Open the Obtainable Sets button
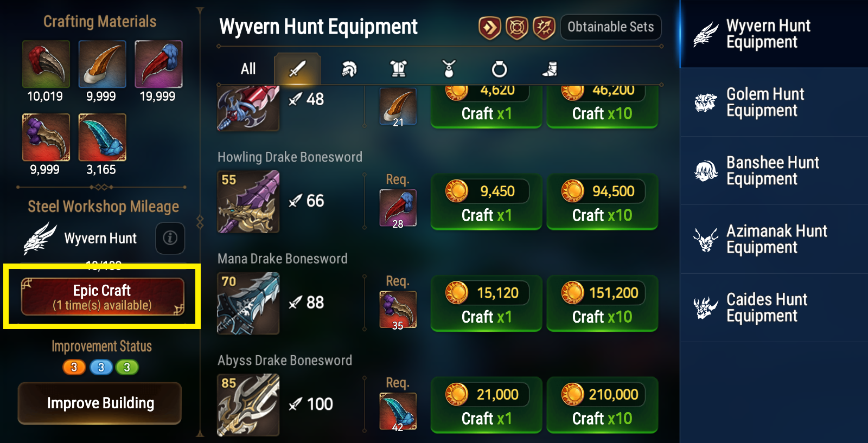 pos(611,27)
